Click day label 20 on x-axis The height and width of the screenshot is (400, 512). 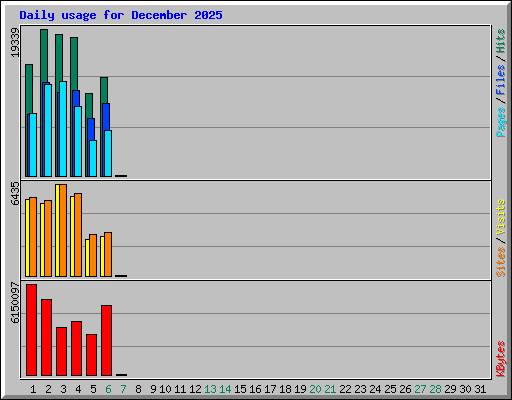click(315, 389)
